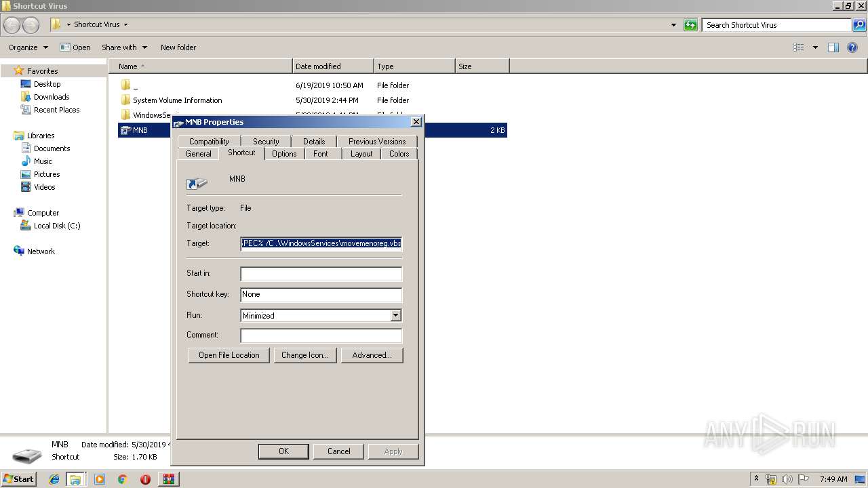
Task: Click the Target text field
Action: (321, 243)
